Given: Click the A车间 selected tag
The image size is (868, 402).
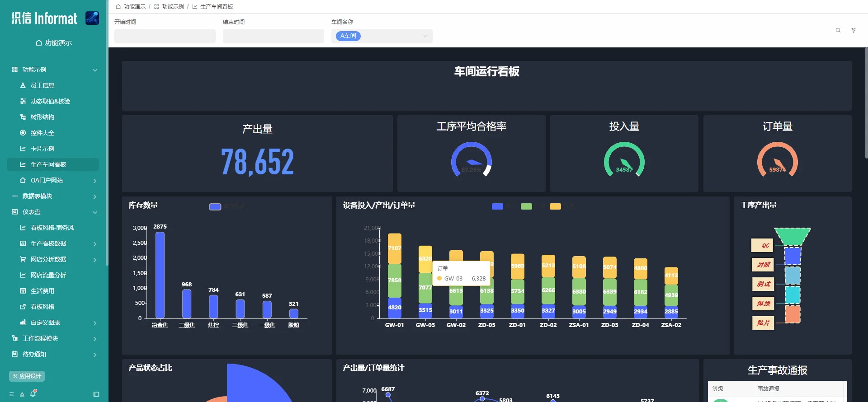Looking at the screenshot, I should tap(348, 36).
